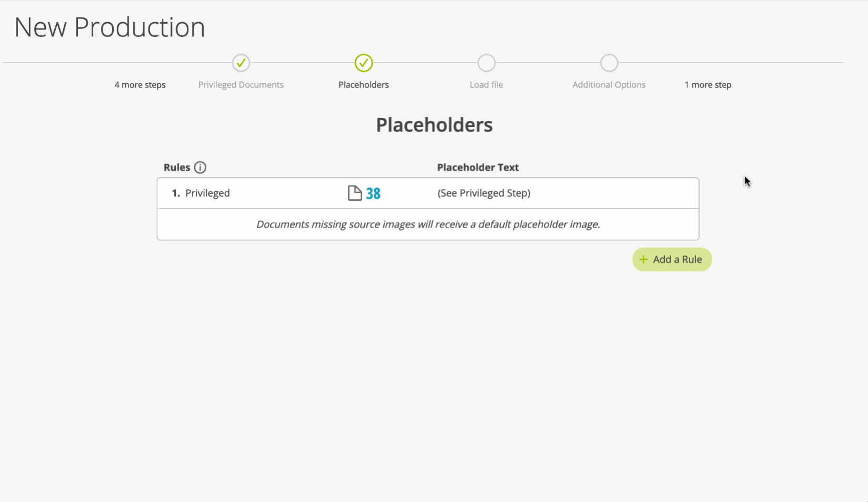Click the default placeholder image note
The width and height of the screenshot is (868, 502).
[428, 224]
